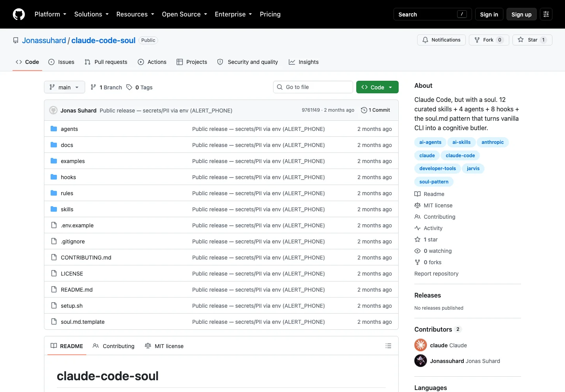
Task: Open the claude contributor avatar
Action: [421, 345]
